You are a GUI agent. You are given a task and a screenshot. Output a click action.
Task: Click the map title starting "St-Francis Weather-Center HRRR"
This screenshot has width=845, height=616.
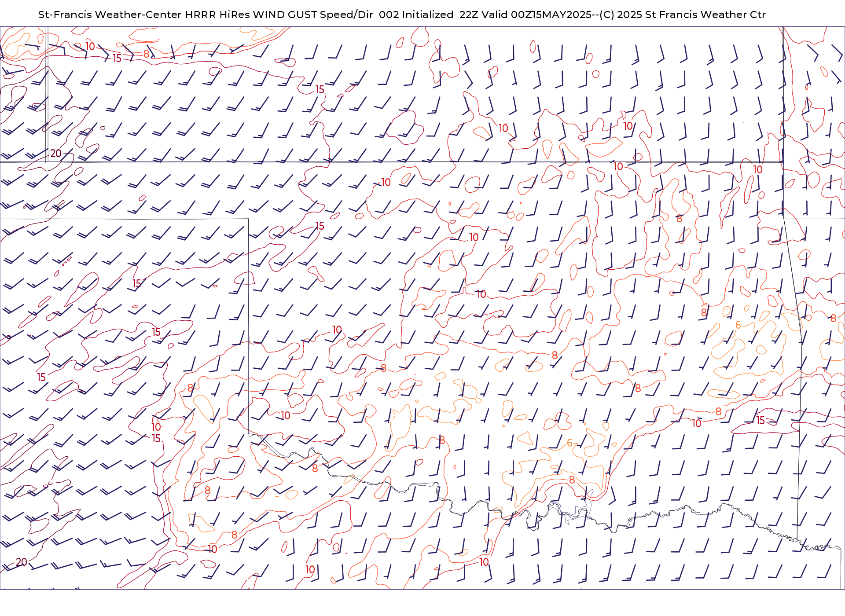tap(402, 15)
